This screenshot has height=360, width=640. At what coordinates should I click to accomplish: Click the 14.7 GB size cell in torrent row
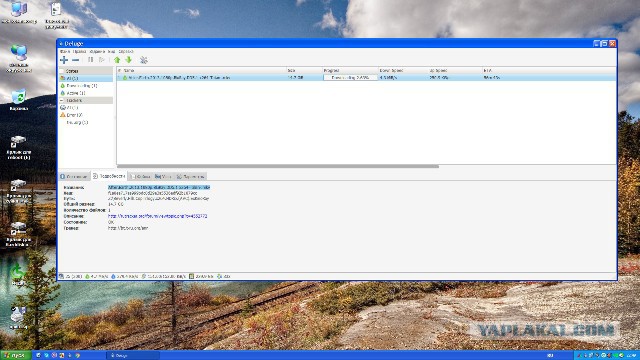[295, 78]
